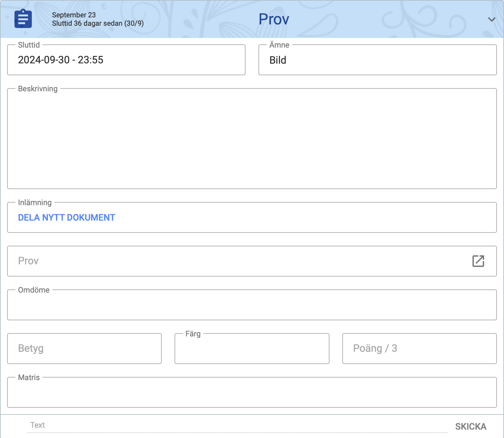This screenshot has width=504, height=438.
Task: Focus the Prov input field
Action: [x=238, y=261]
